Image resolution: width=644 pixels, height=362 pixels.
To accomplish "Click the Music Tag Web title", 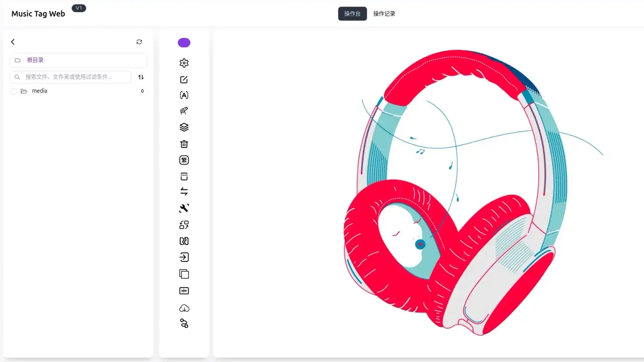I will (38, 14).
